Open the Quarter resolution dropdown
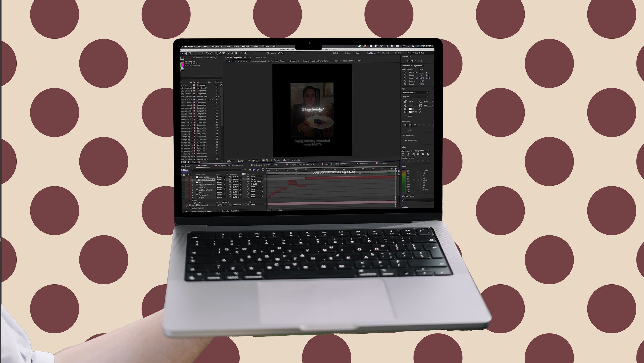The image size is (644, 363). [x=244, y=161]
